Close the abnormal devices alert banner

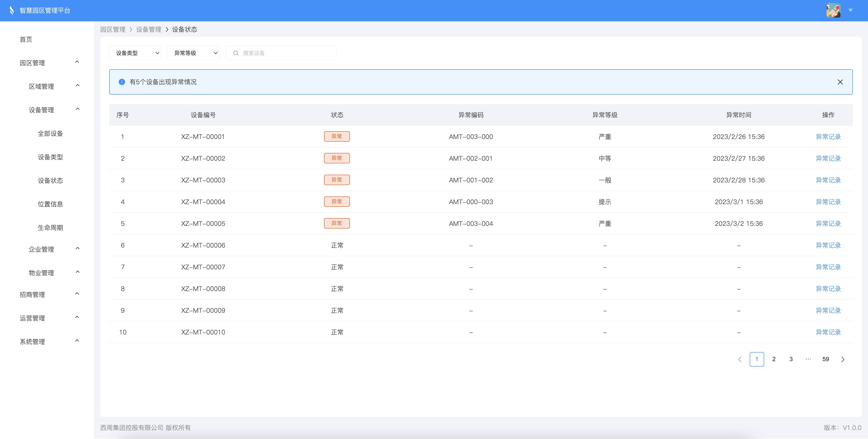click(x=840, y=82)
